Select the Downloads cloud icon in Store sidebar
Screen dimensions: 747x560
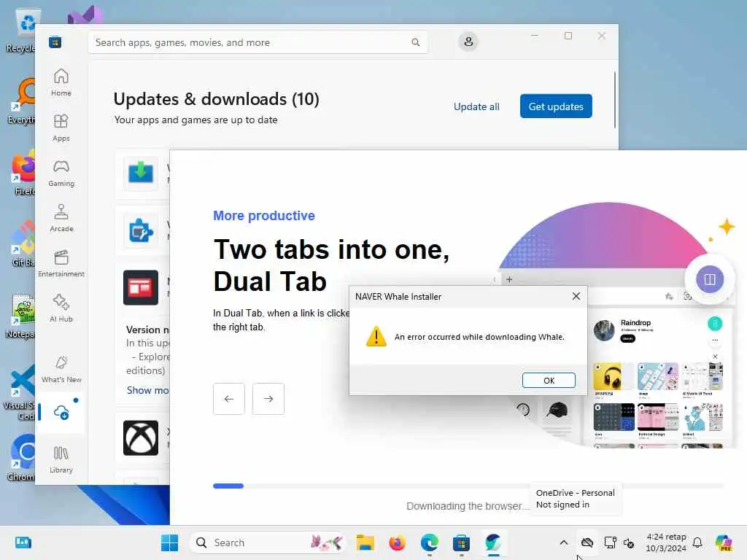(x=61, y=412)
